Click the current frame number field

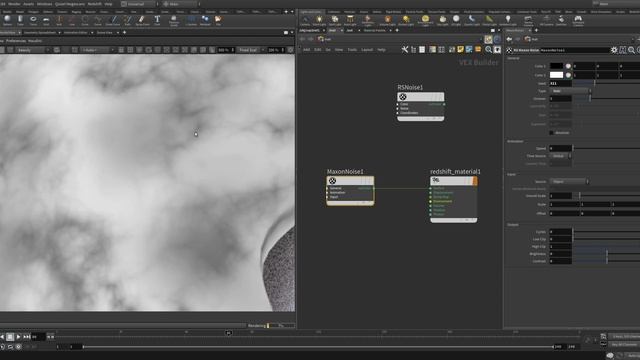click(x=38, y=337)
